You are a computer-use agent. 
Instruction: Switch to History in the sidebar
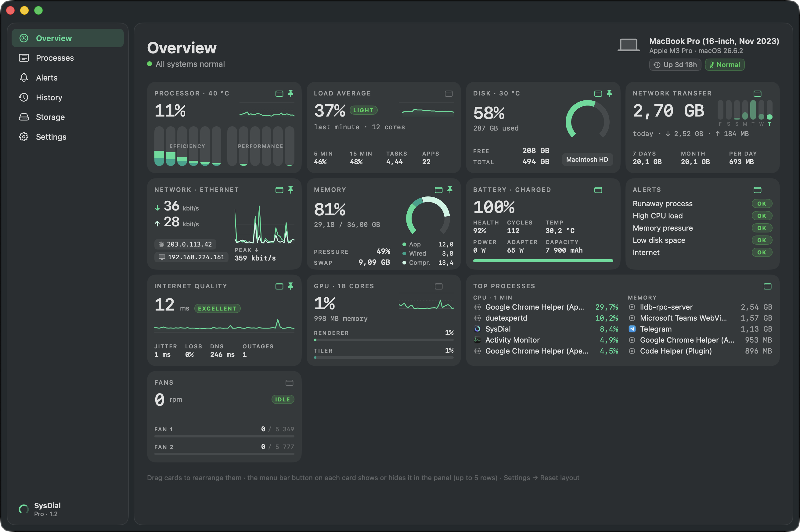click(67, 97)
